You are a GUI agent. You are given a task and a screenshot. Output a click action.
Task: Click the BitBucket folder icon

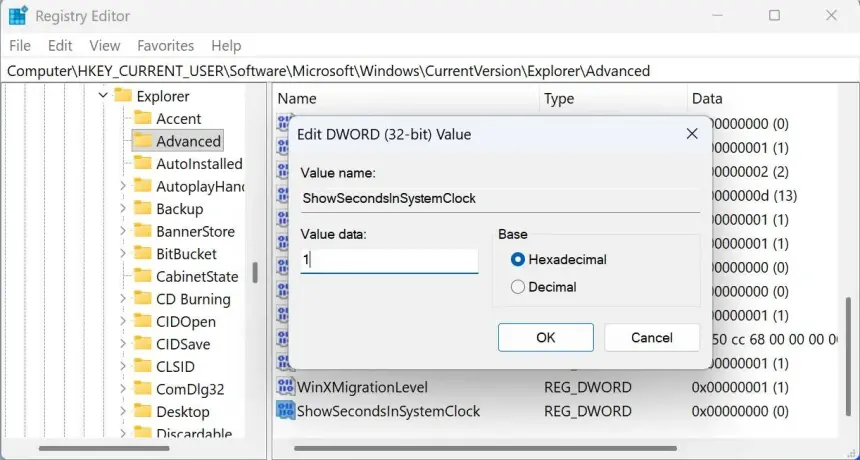pyautogui.click(x=142, y=254)
